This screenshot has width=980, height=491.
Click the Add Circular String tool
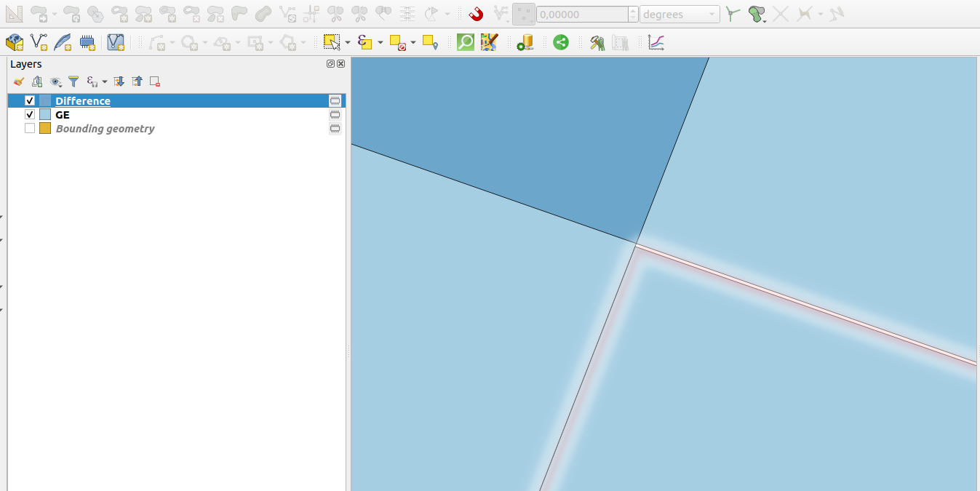[x=156, y=43]
